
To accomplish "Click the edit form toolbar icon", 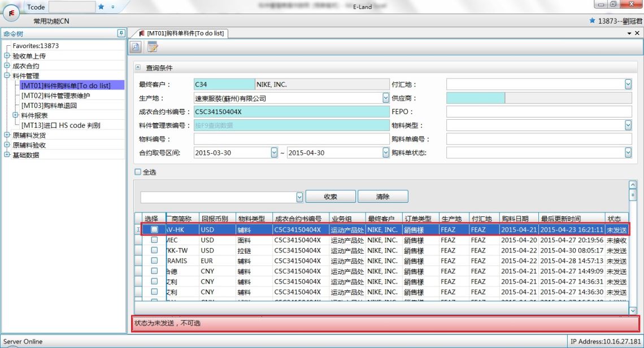I will click(153, 47).
